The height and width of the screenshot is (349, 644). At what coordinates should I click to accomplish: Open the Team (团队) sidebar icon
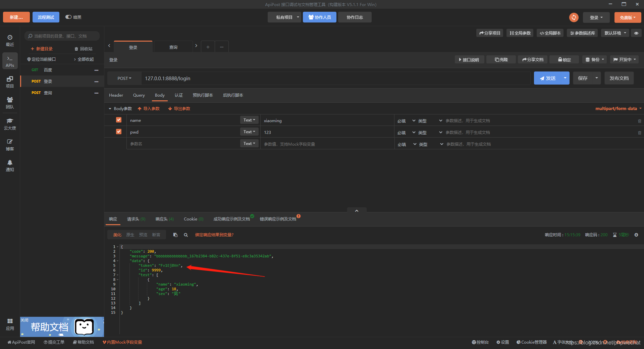click(x=10, y=103)
